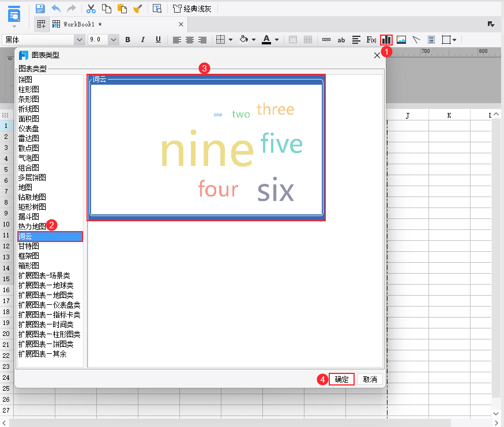Select the format painter brush icon
The width and height of the screenshot is (504, 427).
138,9
